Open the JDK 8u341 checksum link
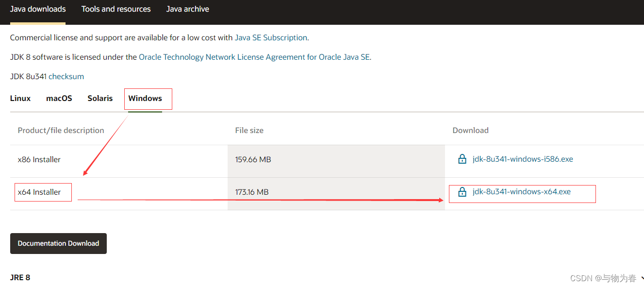Viewport: 644px width, 287px height. tap(66, 76)
